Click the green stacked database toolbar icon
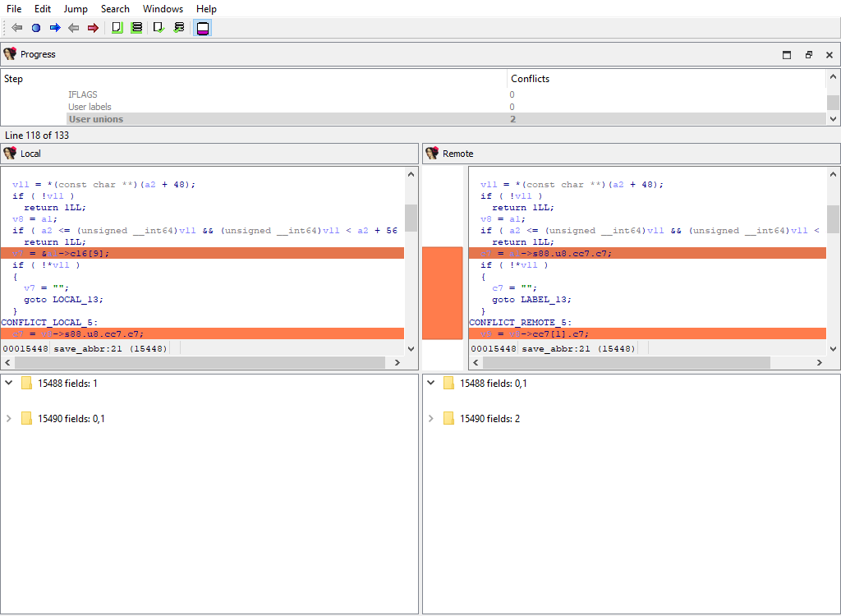Screen dimensions: 841x616 click(x=136, y=28)
